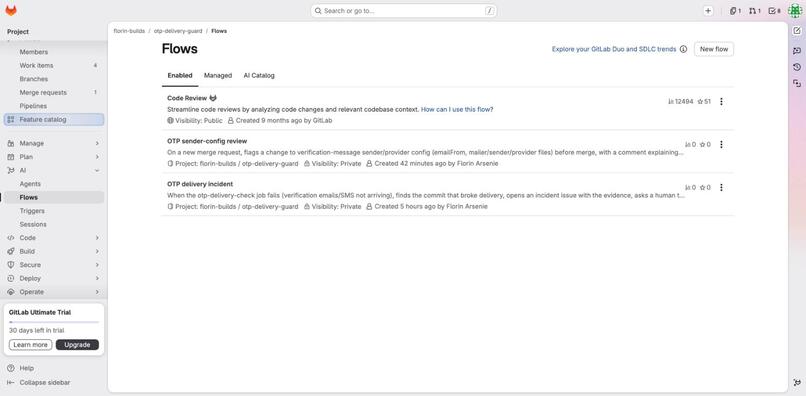Click the Project heading in sidebar
Viewport: 806px width, 396px height.
pyautogui.click(x=18, y=32)
